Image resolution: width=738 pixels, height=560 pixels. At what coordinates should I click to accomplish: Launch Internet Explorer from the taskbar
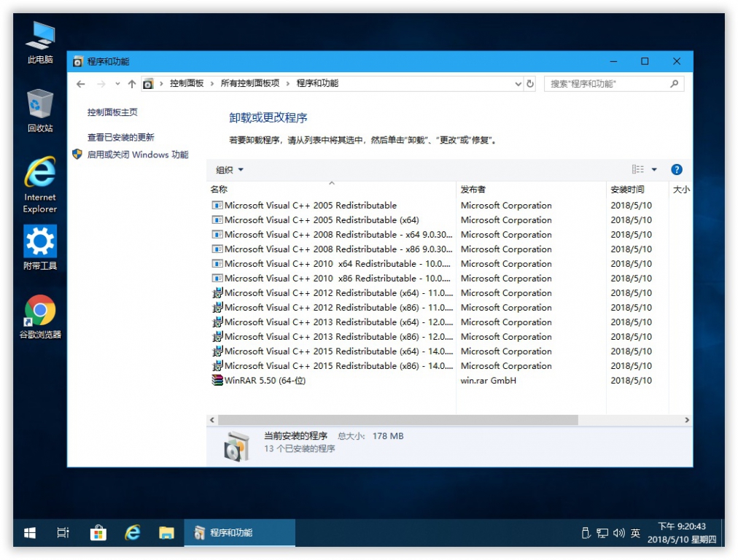[132, 533]
